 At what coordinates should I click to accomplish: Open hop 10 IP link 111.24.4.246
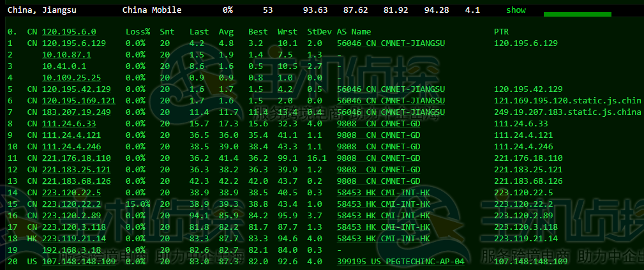(71, 147)
